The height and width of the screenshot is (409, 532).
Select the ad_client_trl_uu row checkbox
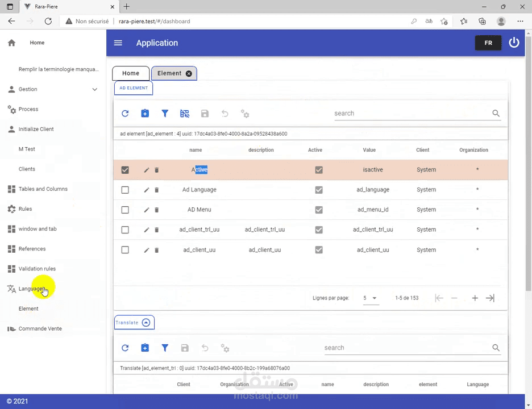(125, 230)
